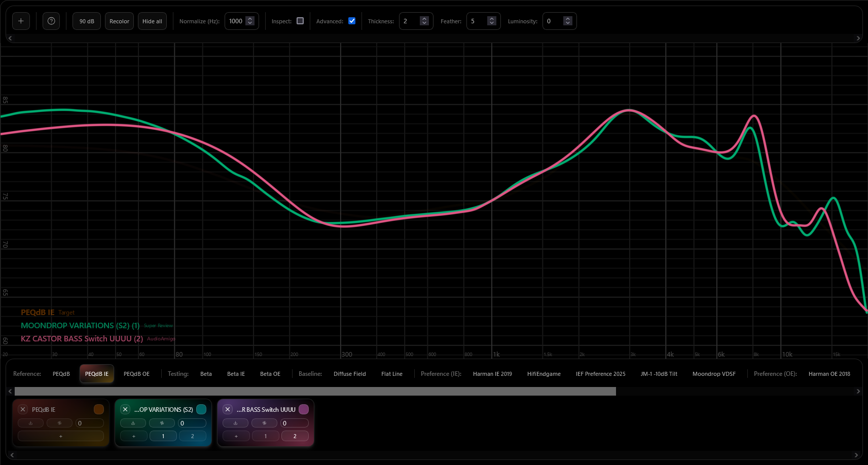Click left arrow beside the targets scrollbar
This screenshot has height=465, width=868.
(x=10, y=391)
